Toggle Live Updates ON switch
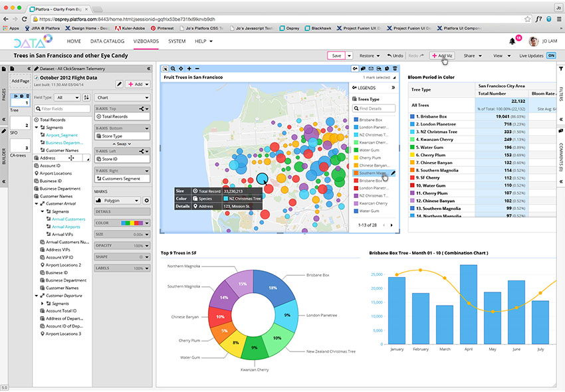 click(x=551, y=56)
